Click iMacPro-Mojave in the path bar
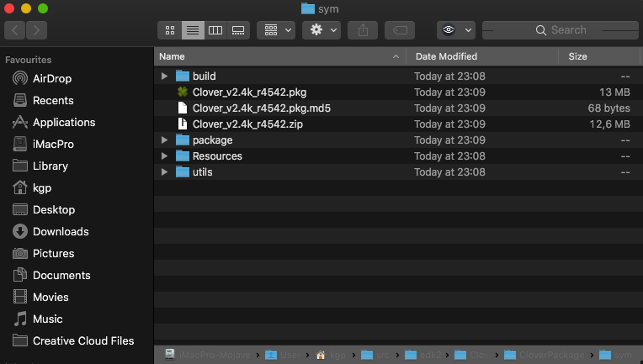The height and width of the screenshot is (364, 643). [208, 355]
